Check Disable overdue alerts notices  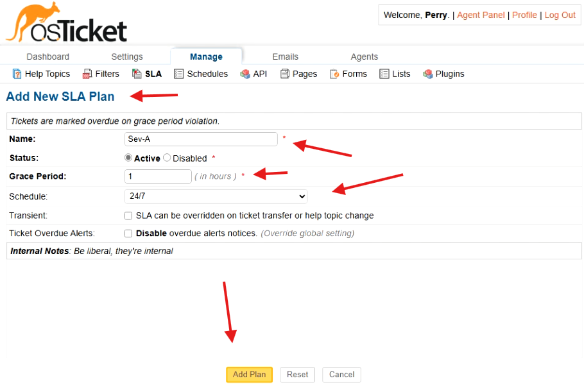click(x=128, y=234)
